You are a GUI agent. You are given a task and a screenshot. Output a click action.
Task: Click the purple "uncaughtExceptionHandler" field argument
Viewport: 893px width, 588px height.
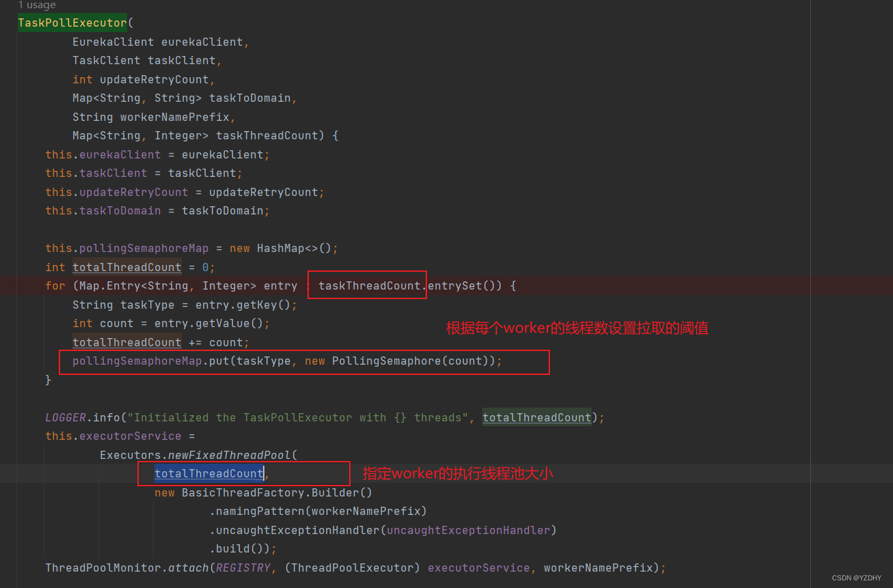(x=468, y=530)
